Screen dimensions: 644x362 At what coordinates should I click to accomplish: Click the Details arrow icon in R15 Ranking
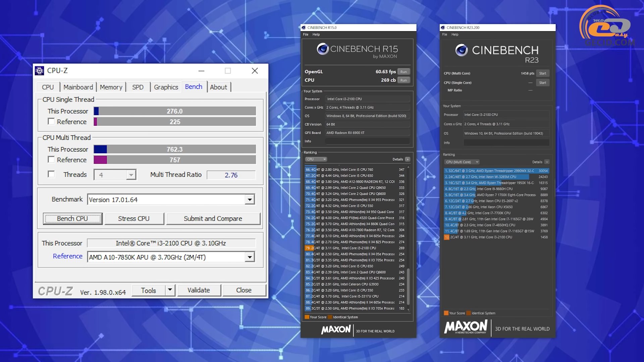pyautogui.click(x=408, y=159)
